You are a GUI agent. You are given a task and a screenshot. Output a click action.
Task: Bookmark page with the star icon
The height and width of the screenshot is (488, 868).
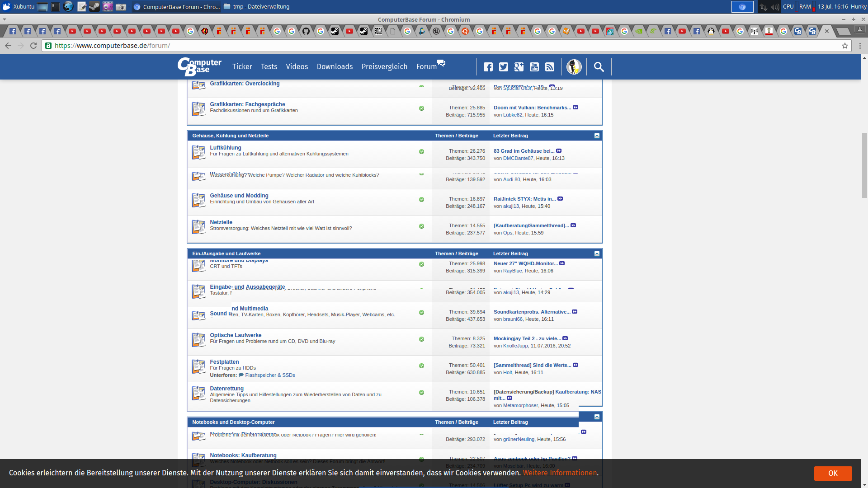click(x=844, y=46)
